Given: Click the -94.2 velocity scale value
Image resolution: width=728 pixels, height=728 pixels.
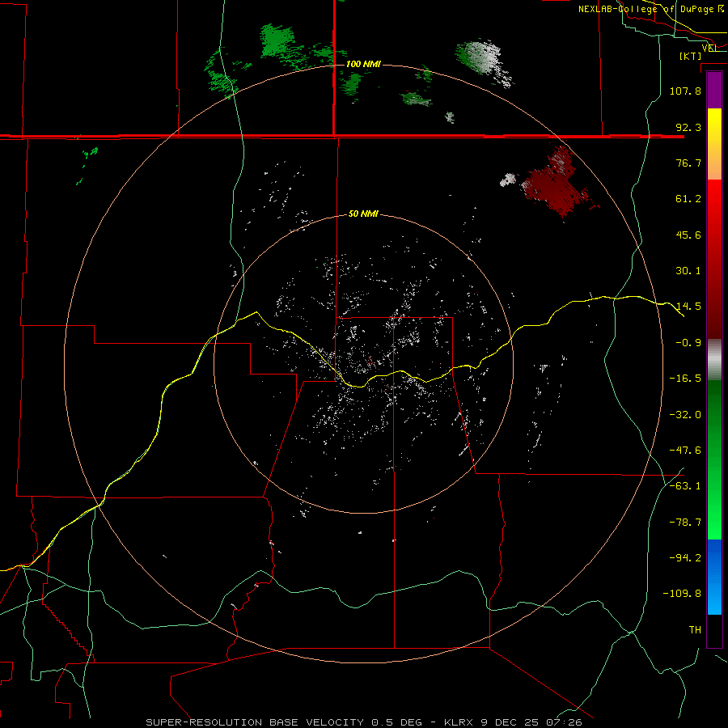Looking at the screenshot, I should (685, 557).
